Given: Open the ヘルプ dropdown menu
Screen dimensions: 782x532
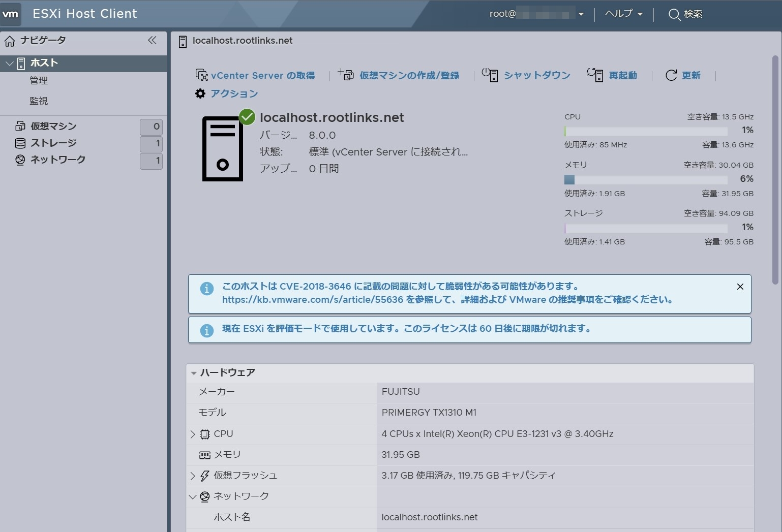Looking at the screenshot, I should tap(624, 14).
